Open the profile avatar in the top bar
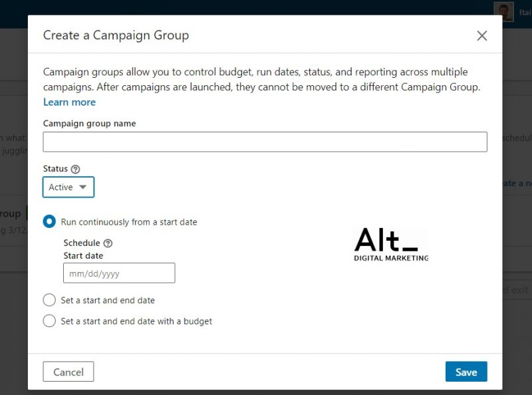The image size is (532, 395). 503,12
